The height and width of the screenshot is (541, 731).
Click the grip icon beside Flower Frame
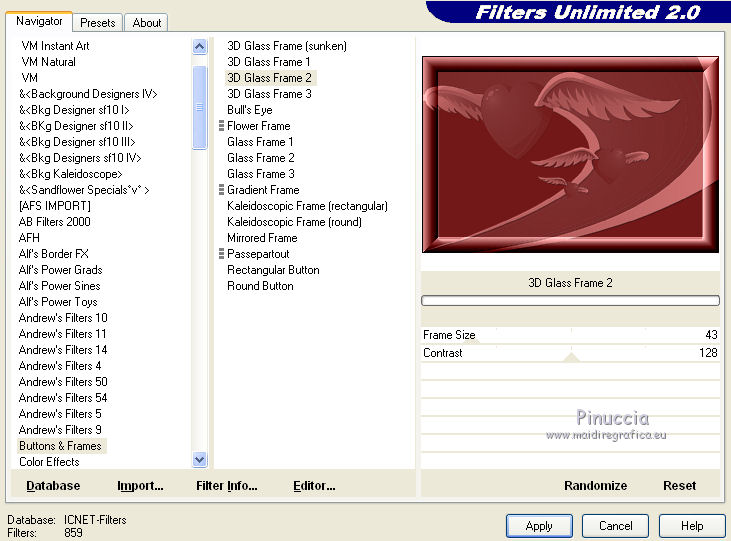pyautogui.click(x=221, y=126)
